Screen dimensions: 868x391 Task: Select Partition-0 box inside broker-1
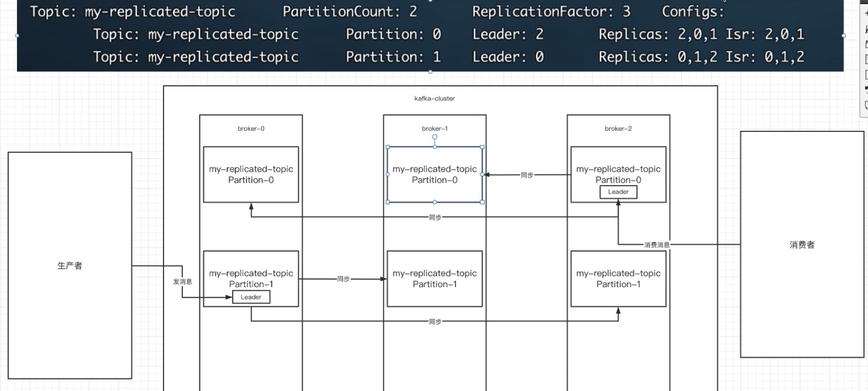435,174
